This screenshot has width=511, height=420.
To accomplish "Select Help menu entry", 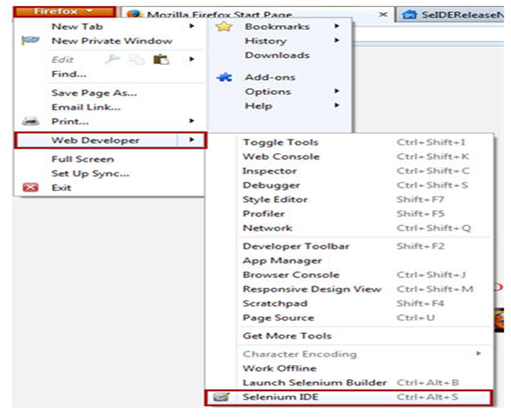I will click(x=279, y=106).
